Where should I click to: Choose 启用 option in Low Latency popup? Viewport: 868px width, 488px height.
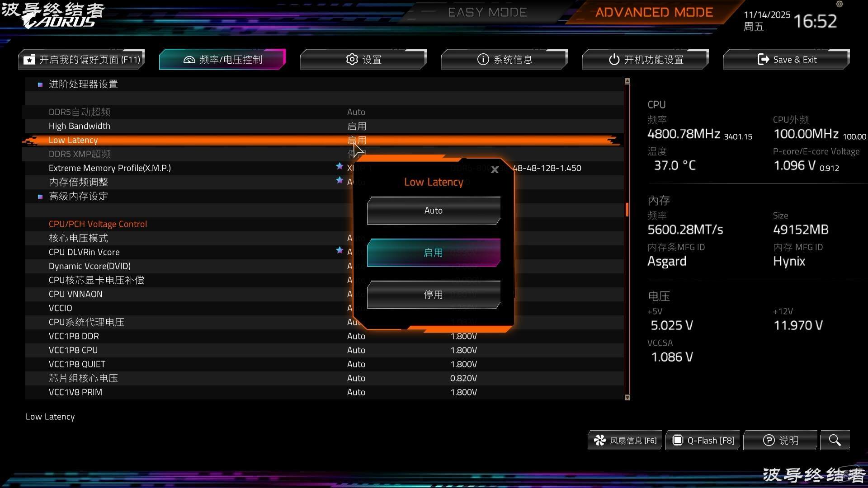433,253
